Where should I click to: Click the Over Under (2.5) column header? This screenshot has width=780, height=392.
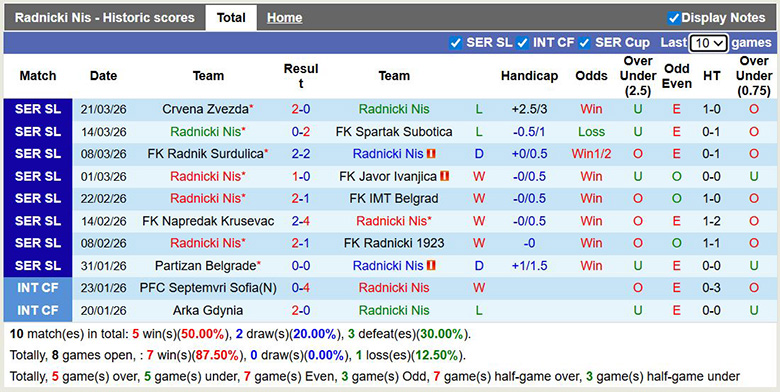pos(638,76)
